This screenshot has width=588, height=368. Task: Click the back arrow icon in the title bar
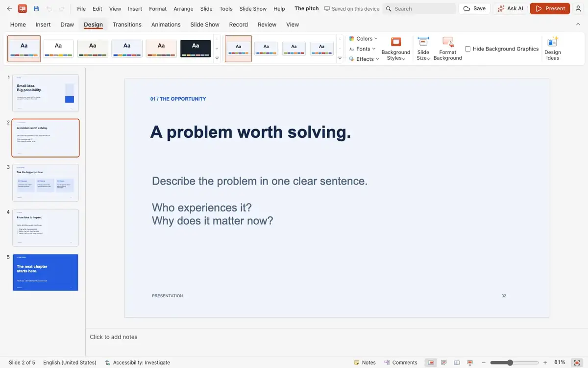(x=9, y=9)
